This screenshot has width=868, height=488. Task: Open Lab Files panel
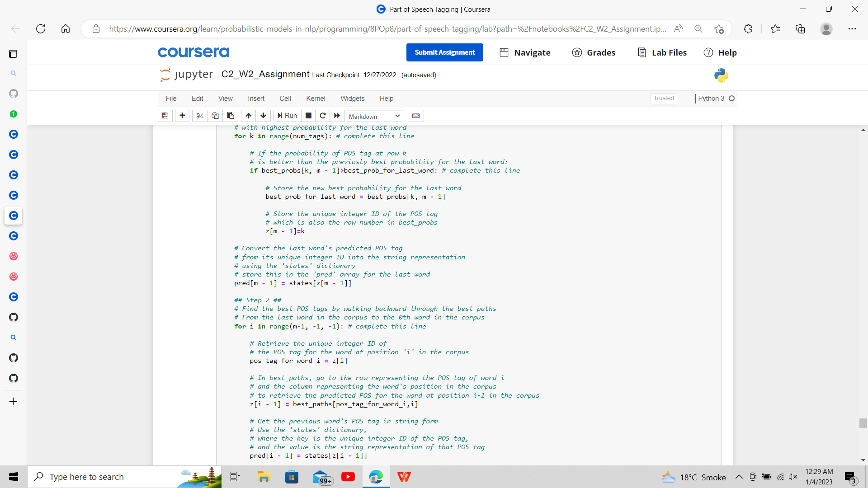(x=662, y=52)
